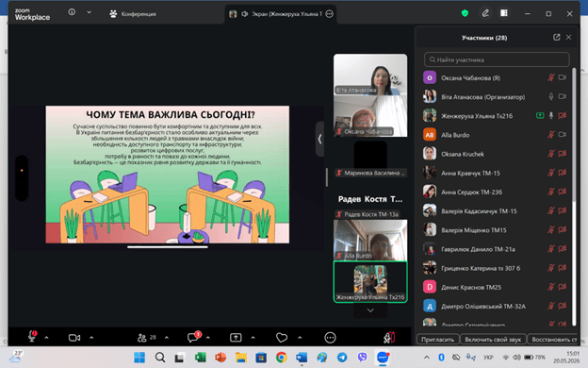Open the More (three dots) toolbar menu
The image size is (588, 368).
tap(330, 338)
